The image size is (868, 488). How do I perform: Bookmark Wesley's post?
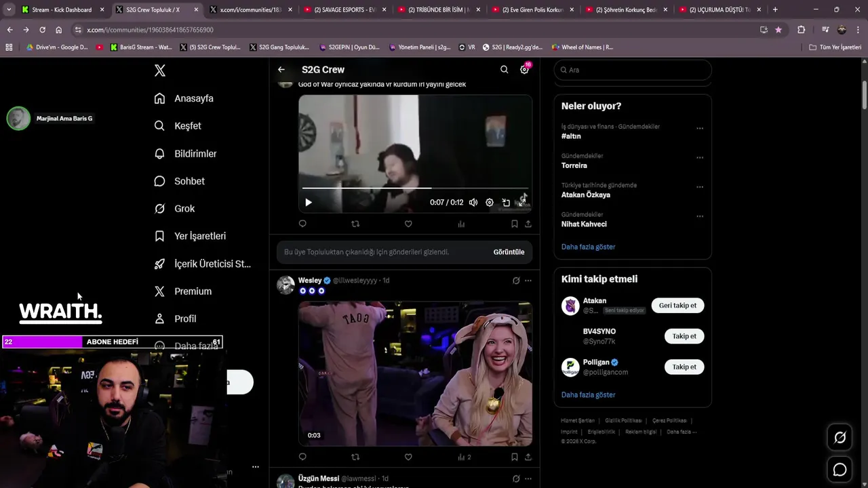pyautogui.click(x=514, y=457)
